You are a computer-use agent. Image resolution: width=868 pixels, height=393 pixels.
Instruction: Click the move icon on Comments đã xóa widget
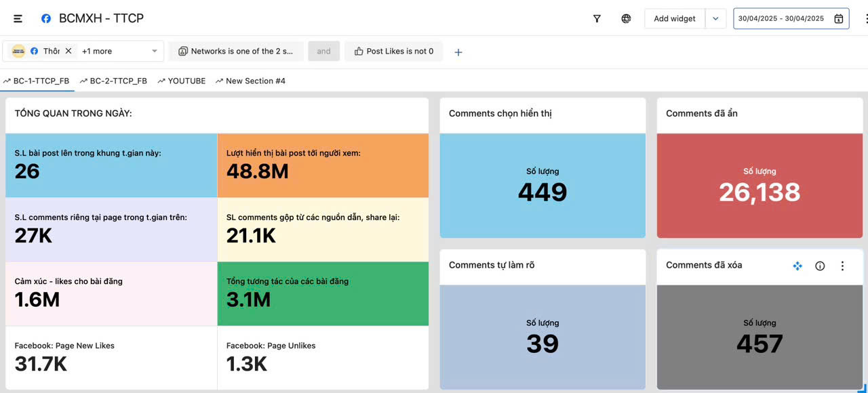(797, 266)
